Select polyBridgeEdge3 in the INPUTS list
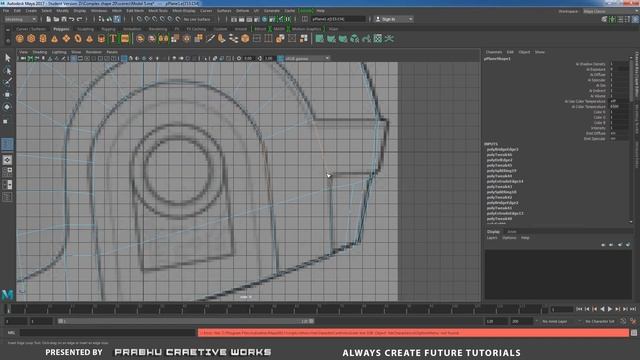 coord(502,150)
